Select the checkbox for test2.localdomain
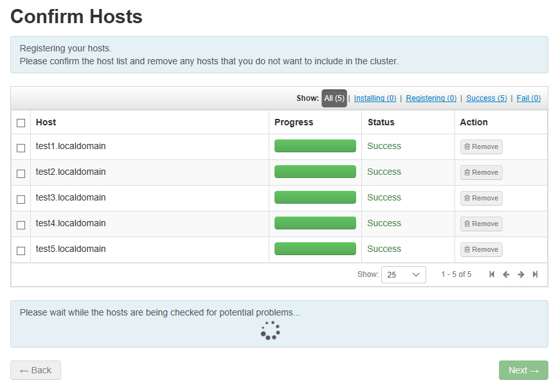The height and width of the screenshot is (392, 558). 21,174
